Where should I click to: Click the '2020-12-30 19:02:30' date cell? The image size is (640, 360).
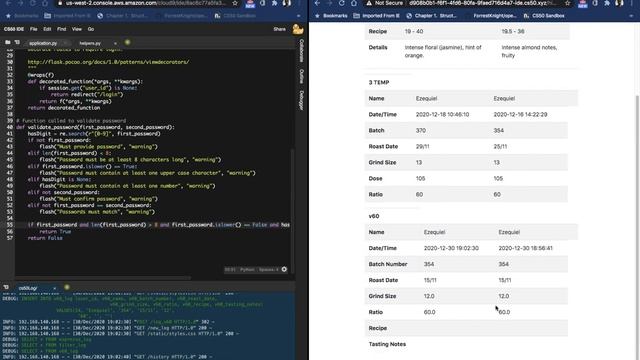pos(451,248)
